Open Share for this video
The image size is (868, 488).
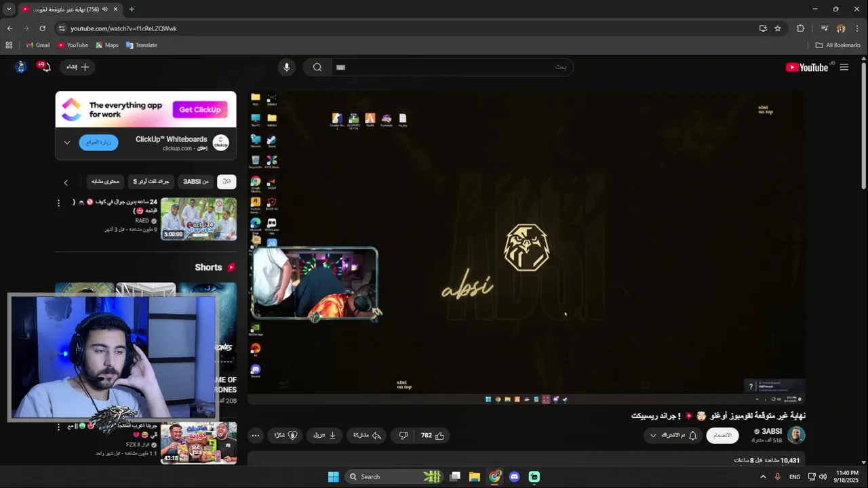367,435
